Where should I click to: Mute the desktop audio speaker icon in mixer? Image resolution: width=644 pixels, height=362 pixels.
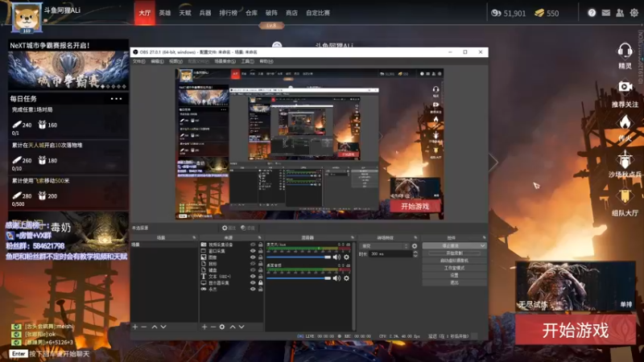pyautogui.click(x=336, y=278)
